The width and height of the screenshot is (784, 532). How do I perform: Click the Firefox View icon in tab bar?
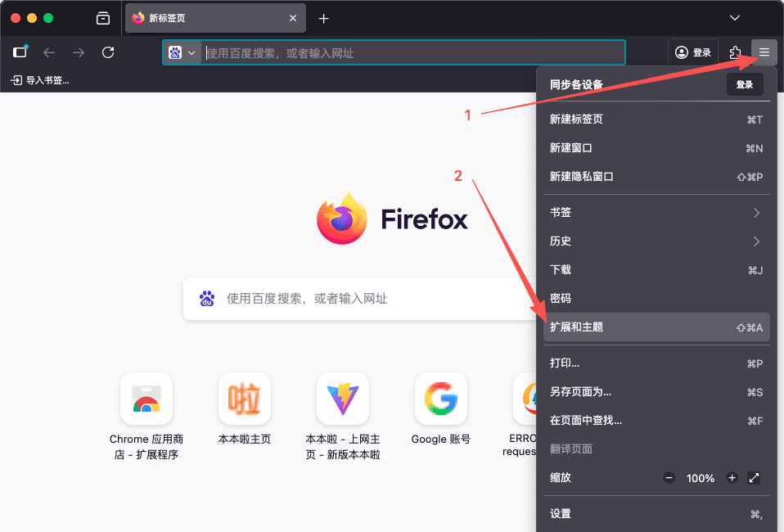tap(103, 18)
